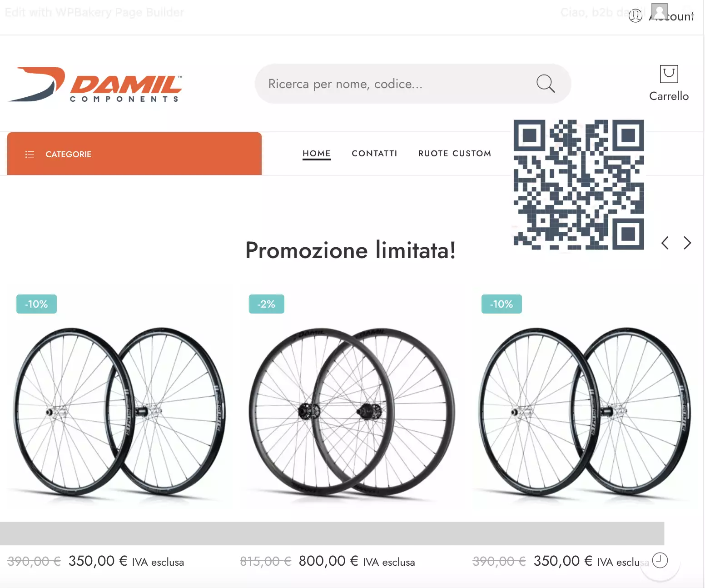
Task: Click the Carrello cart label
Action: click(x=669, y=96)
